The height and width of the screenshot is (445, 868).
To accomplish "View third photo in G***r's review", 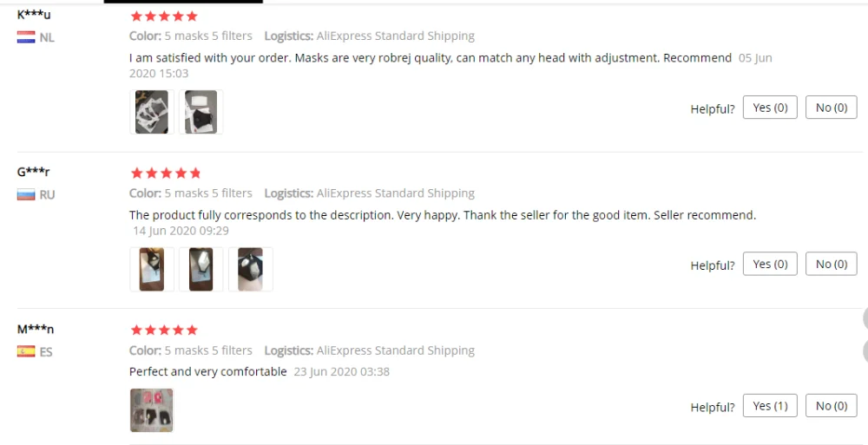I will click(250, 269).
